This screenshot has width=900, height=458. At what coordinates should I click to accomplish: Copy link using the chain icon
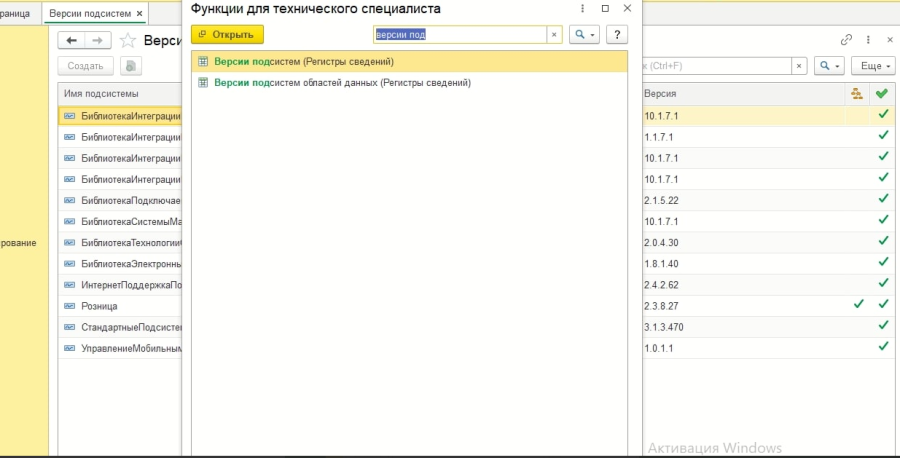847,40
